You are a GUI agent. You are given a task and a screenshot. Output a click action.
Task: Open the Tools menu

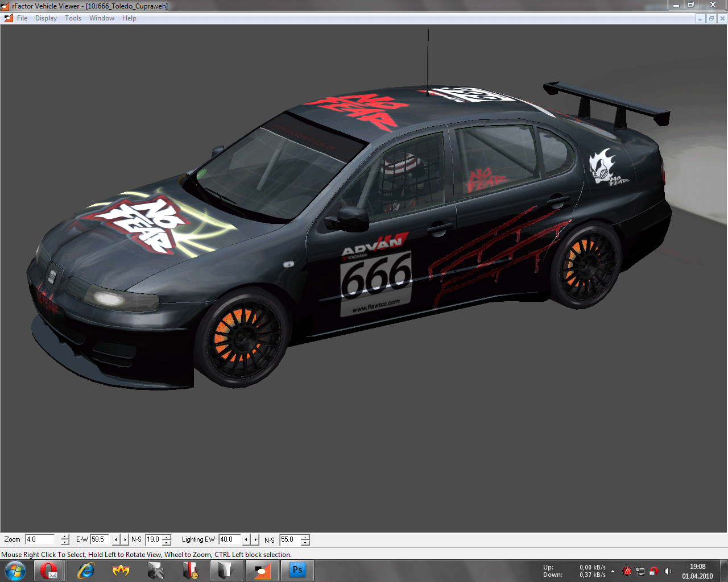(x=73, y=18)
